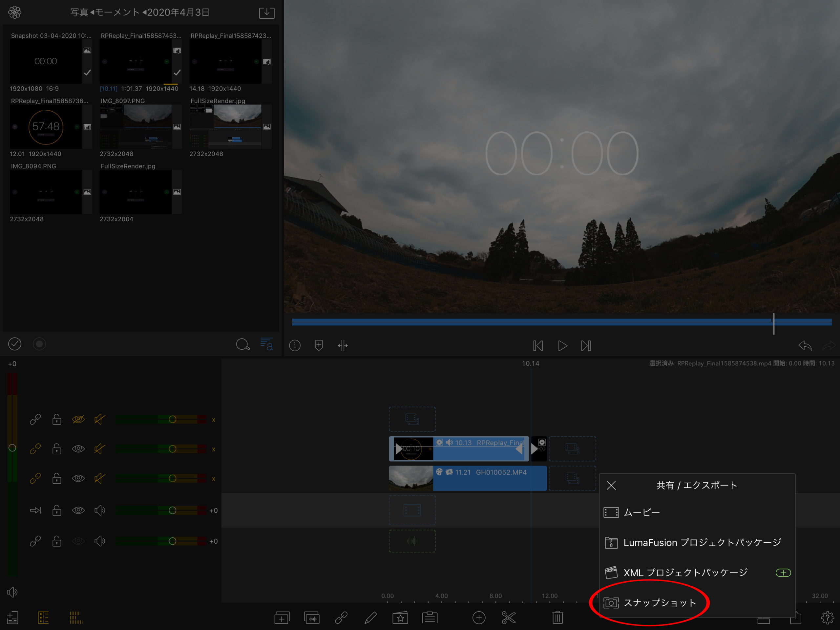Open the Photos source flower icon
This screenshot has width=840, height=630.
click(x=15, y=12)
